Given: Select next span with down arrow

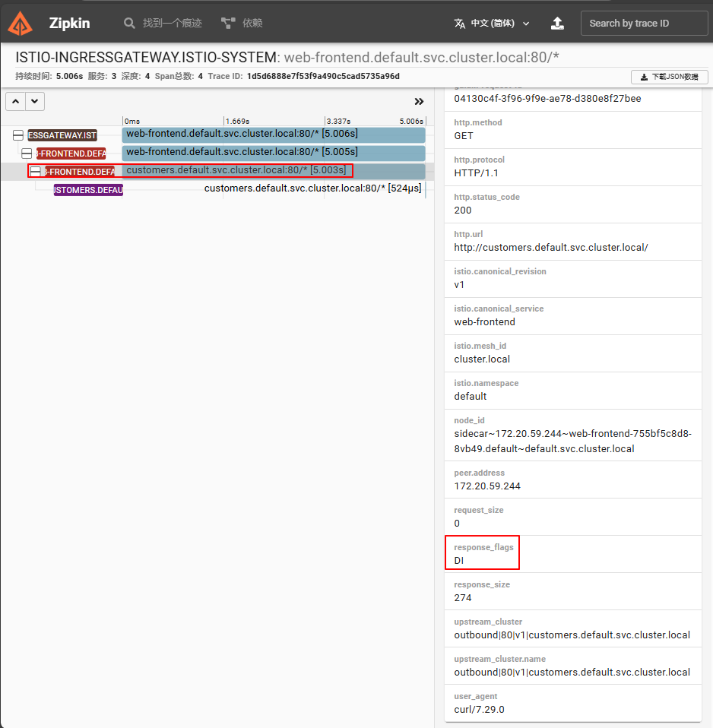Looking at the screenshot, I should [35, 101].
